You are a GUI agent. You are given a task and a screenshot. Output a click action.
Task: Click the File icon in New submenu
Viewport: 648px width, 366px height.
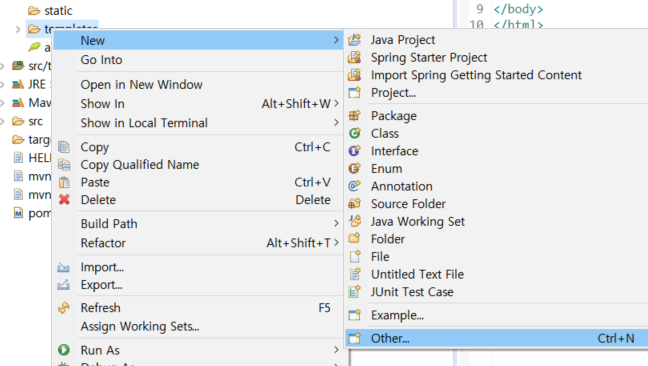[x=355, y=257]
